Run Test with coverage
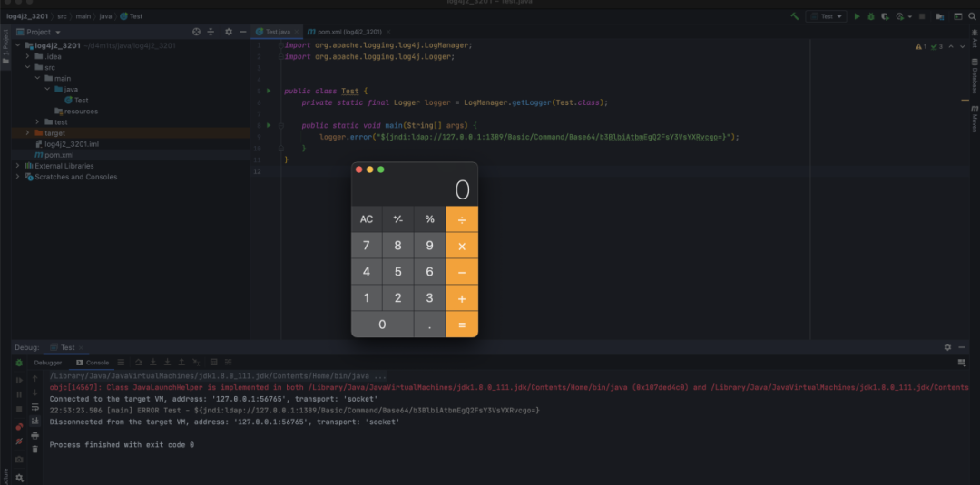The width and height of the screenshot is (980, 485). click(885, 16)
